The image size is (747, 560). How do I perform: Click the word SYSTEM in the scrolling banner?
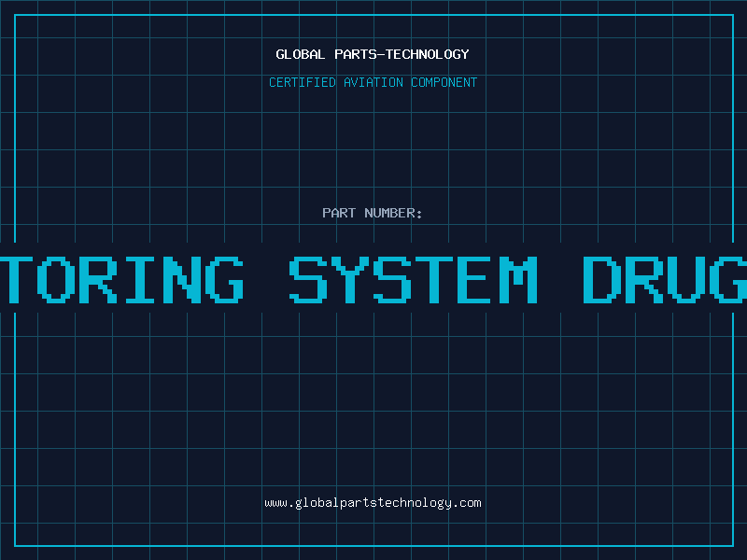[x=414, y=279]
